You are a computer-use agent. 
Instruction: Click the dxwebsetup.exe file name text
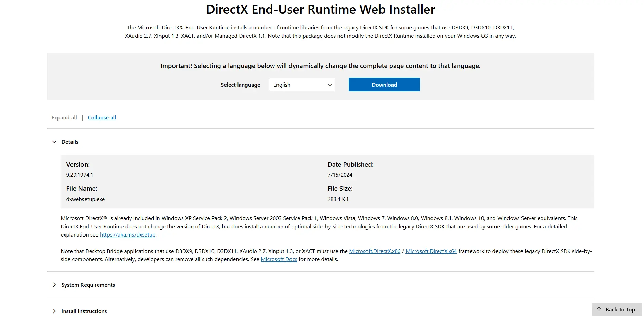click(x=85, y=199)
